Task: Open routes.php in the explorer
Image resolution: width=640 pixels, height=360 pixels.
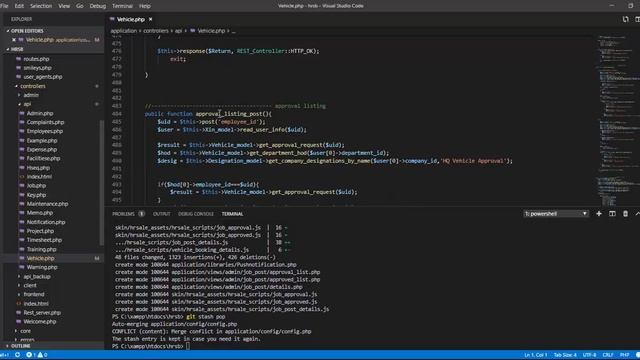Action: click(x=36, y=59)
